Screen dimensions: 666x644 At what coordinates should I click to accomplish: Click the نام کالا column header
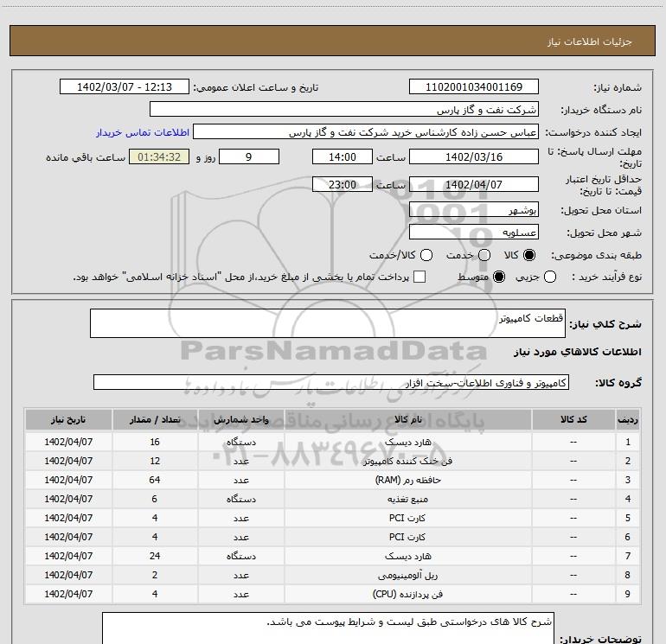point(407,419)
